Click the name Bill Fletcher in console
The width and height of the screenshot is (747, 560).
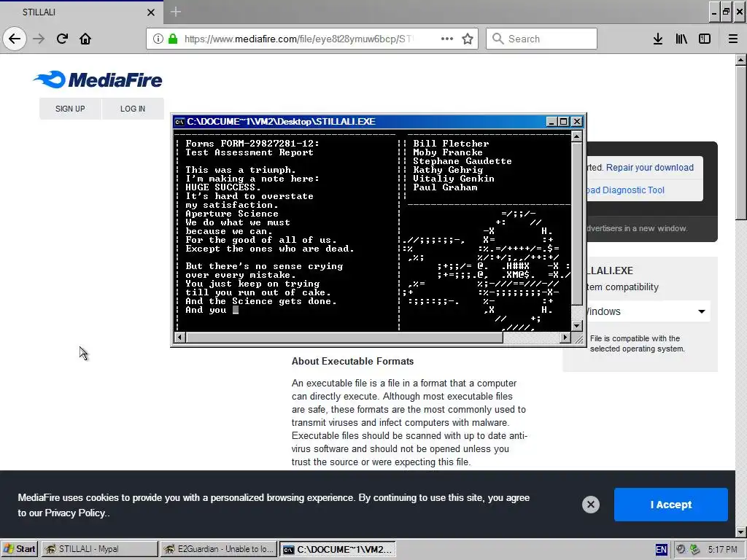point(451,144)
